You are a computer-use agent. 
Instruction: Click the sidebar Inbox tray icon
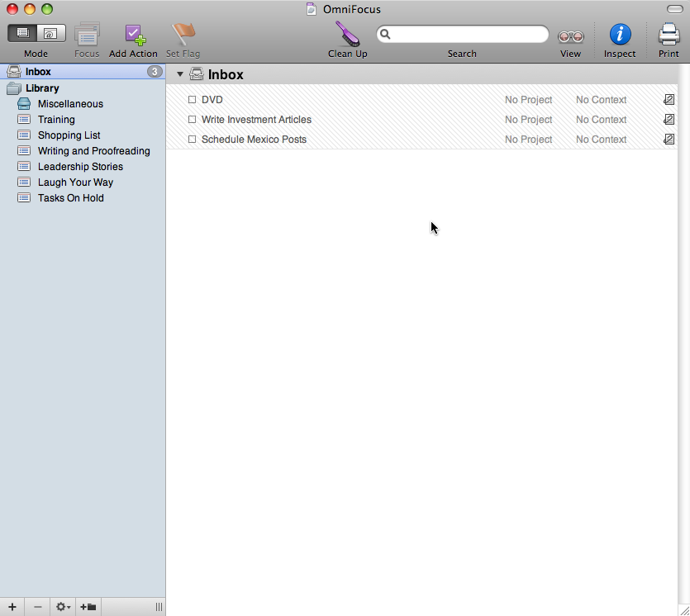(14, 71)
